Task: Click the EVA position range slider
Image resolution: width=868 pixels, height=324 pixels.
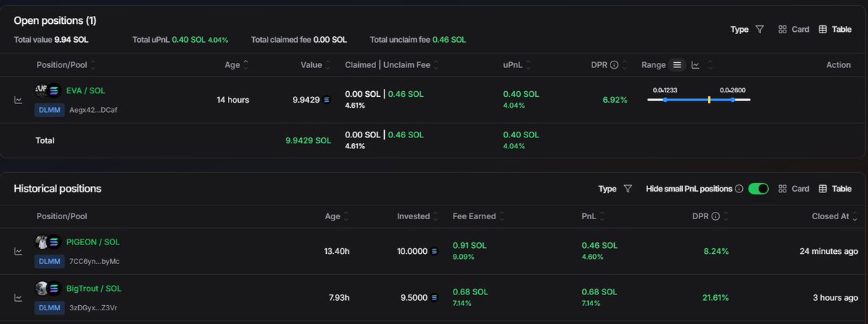Action: point(699,99)
